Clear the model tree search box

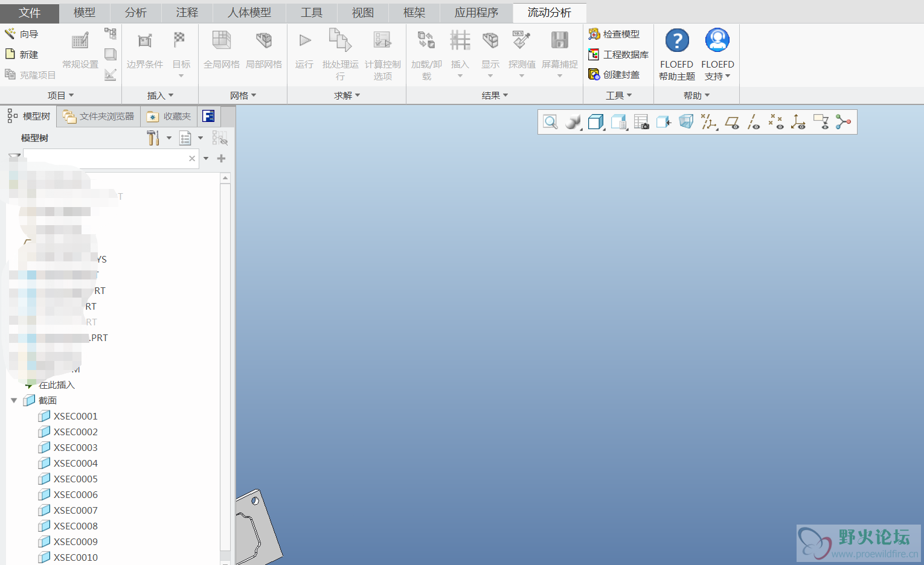192,159
